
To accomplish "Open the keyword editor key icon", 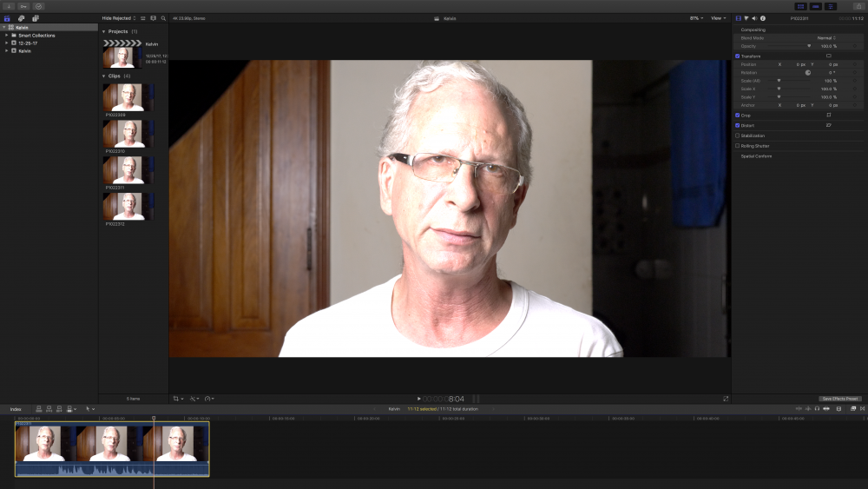I will click(x=23, y=6).
